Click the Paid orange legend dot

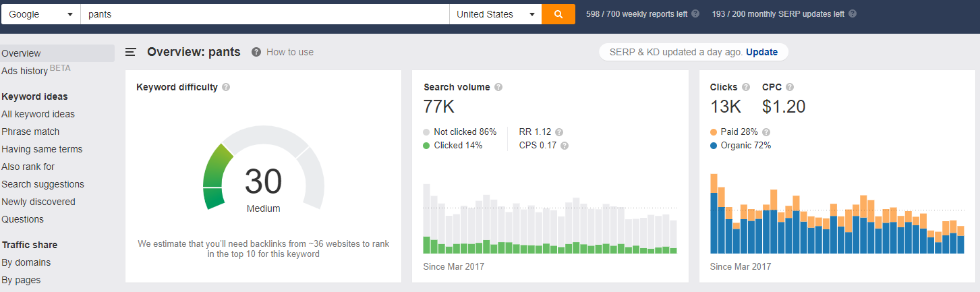[714, 132]
